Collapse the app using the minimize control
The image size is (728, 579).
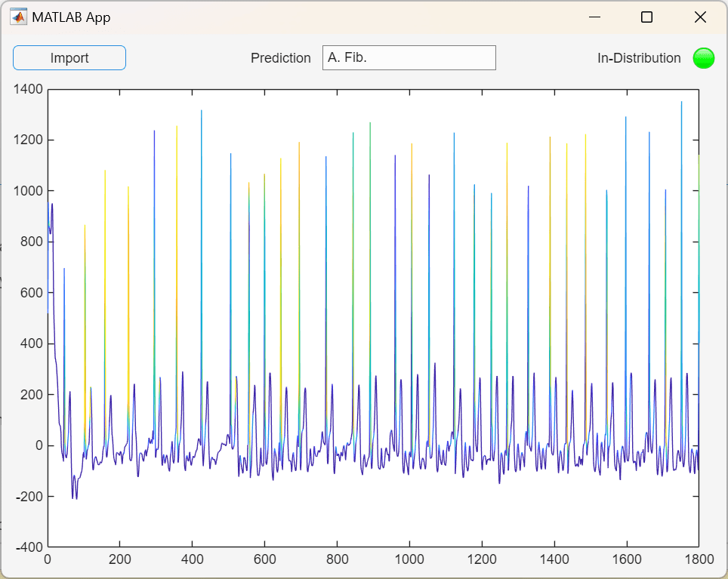594,17
